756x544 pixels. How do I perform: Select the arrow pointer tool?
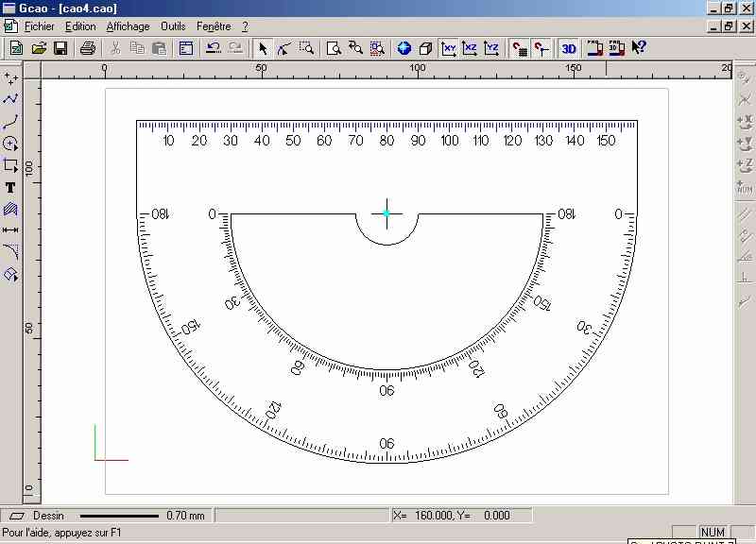263,48
